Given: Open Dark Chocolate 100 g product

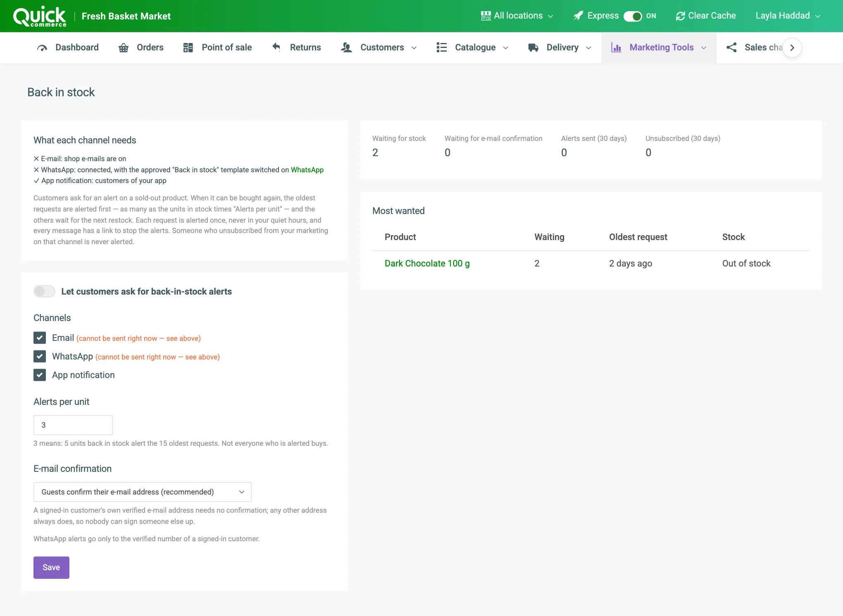Looking at the screenshot, I should [427, 264].
